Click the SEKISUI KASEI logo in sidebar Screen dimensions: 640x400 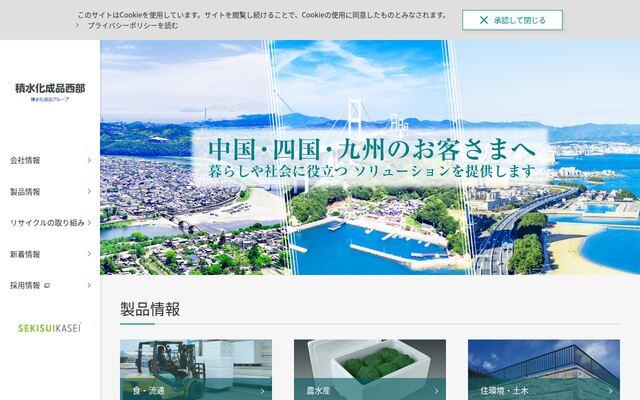50,328
